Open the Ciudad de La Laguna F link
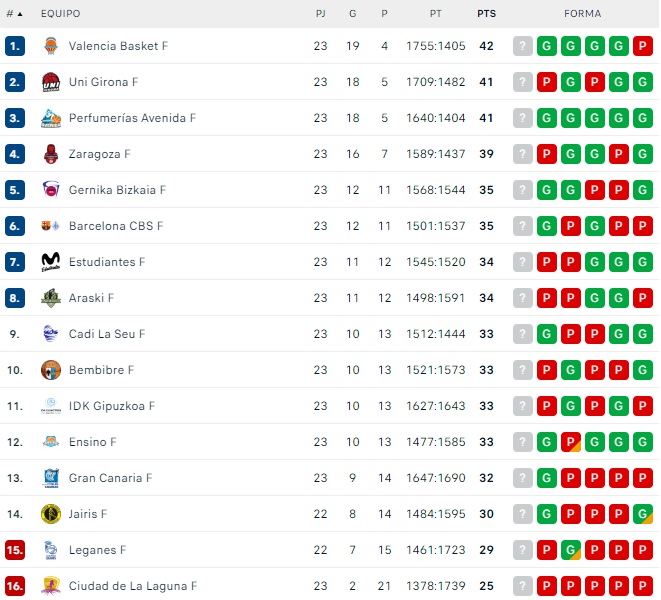The height and width of the screenshot is (600, 661). (x=133, y=586)
